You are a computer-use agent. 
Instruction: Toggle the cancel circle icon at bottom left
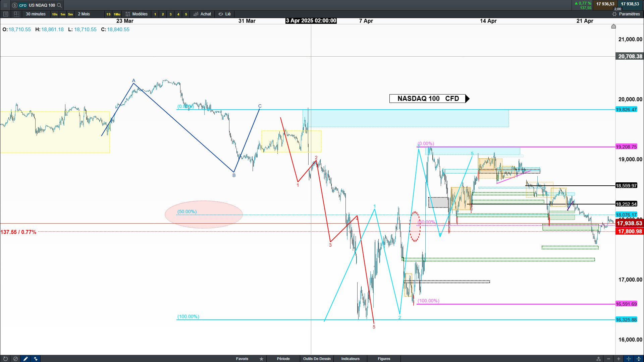coord(15,359)
